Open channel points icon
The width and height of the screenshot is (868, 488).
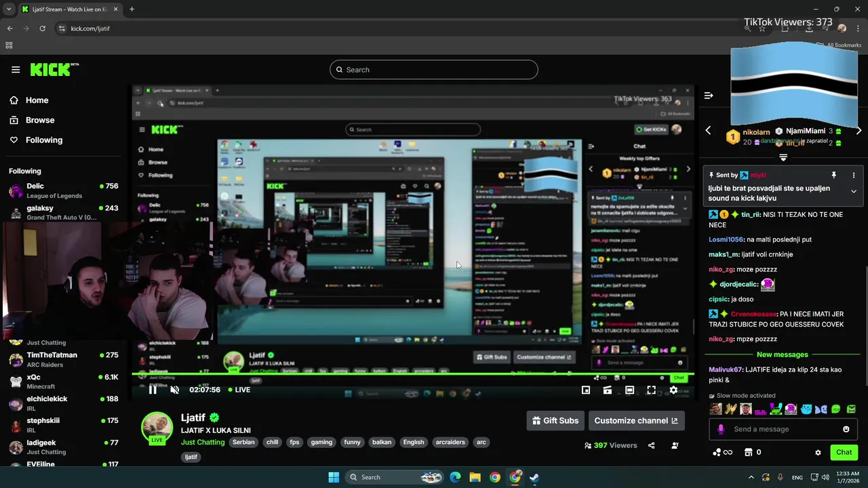pos(722,452)
